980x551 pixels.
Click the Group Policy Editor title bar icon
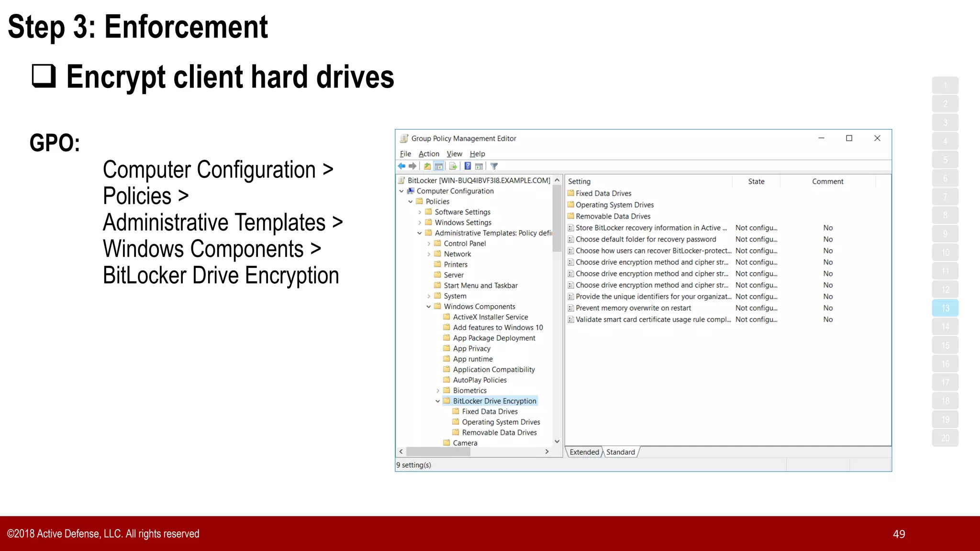(x=404, y=138)
